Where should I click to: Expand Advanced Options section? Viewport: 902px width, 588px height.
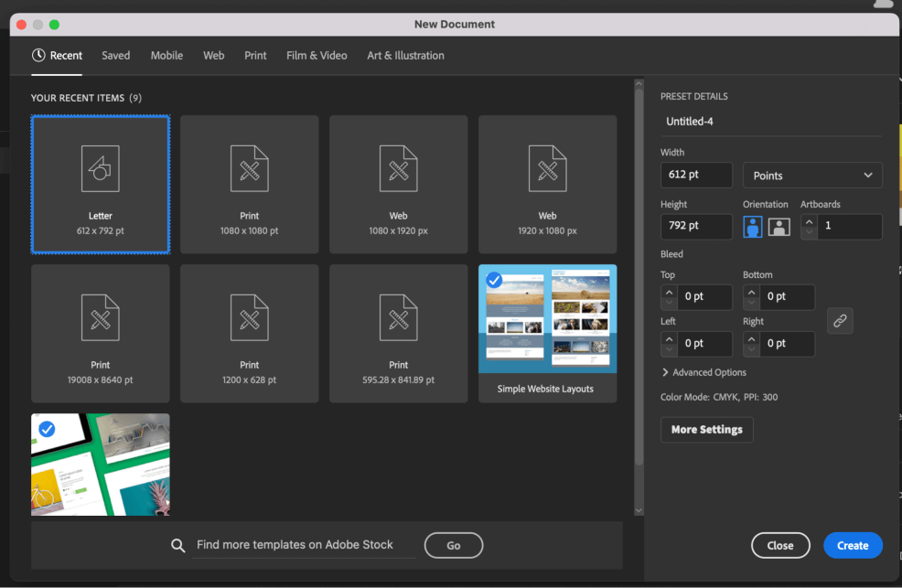704,372
